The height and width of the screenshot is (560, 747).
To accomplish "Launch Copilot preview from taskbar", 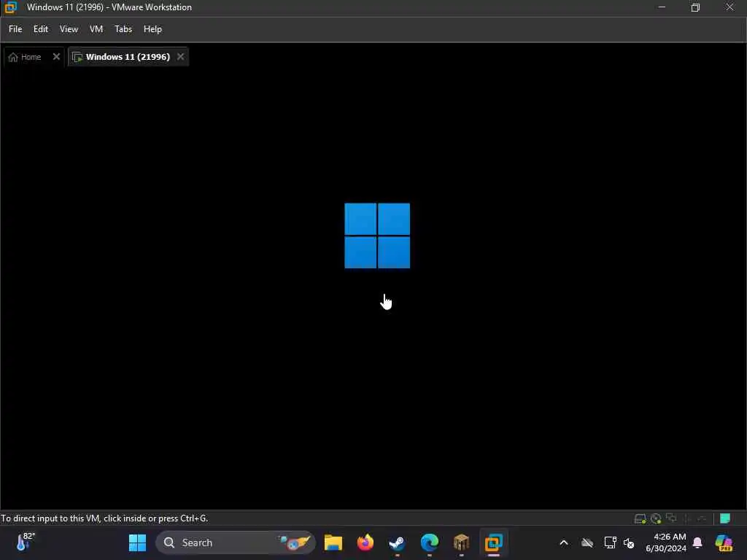I will click(x=724, y=542).
